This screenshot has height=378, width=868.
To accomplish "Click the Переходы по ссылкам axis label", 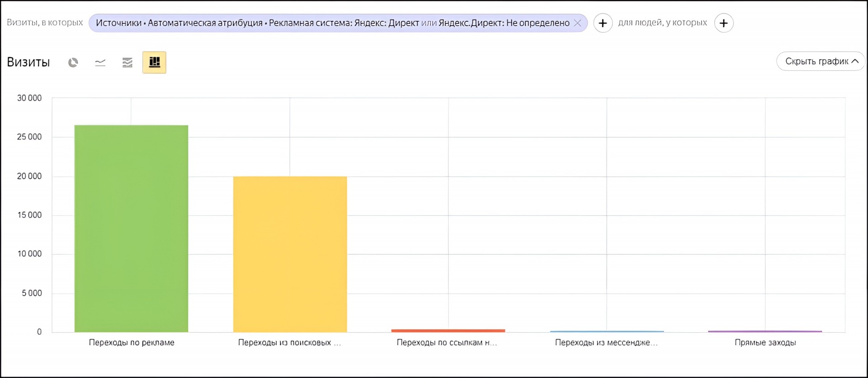I will click(447, 343).
